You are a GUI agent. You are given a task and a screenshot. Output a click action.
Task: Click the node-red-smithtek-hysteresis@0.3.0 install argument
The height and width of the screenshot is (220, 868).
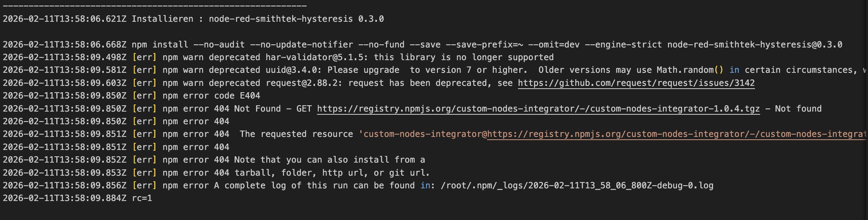(x=754, y=45)
